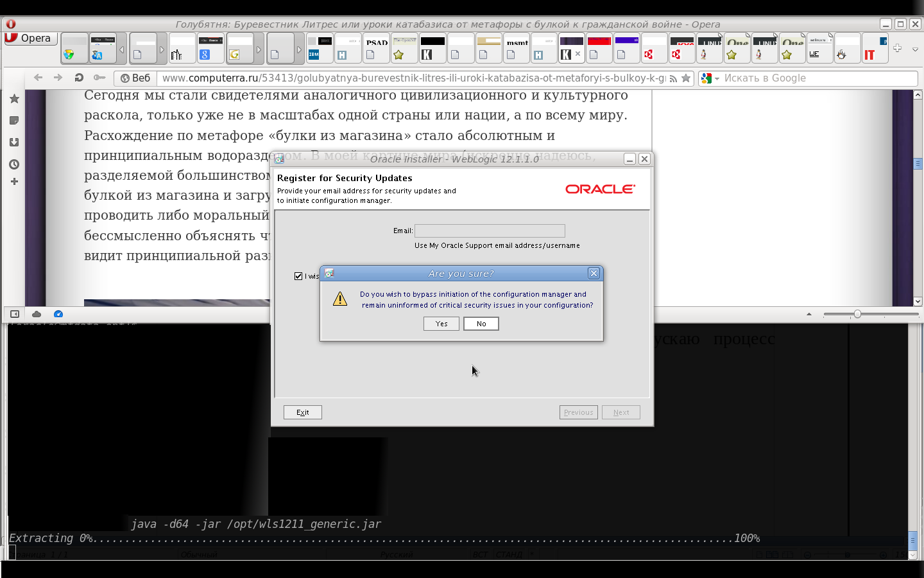Click Exit in the Oracle Installer
This screenshot has width=924, height=578.
303,412
